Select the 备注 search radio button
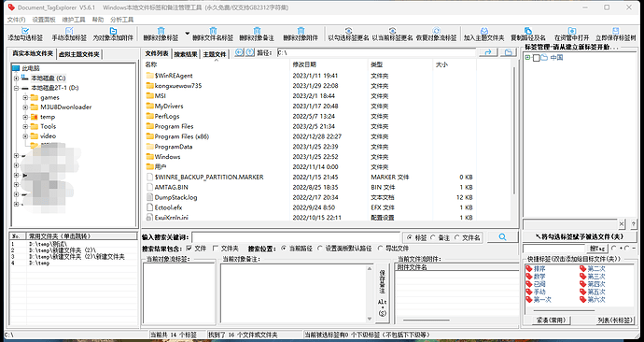Screen dimensions: 644x342 433,237
